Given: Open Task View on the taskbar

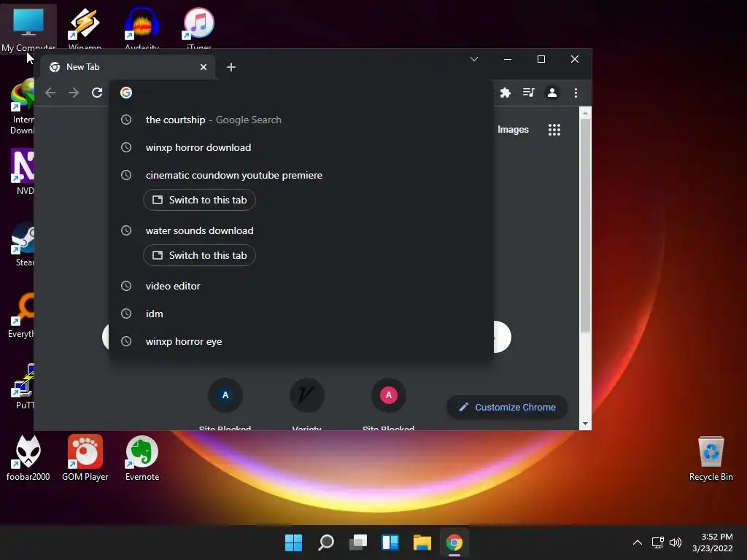Looking at the screenshot, I should [358, 542].
